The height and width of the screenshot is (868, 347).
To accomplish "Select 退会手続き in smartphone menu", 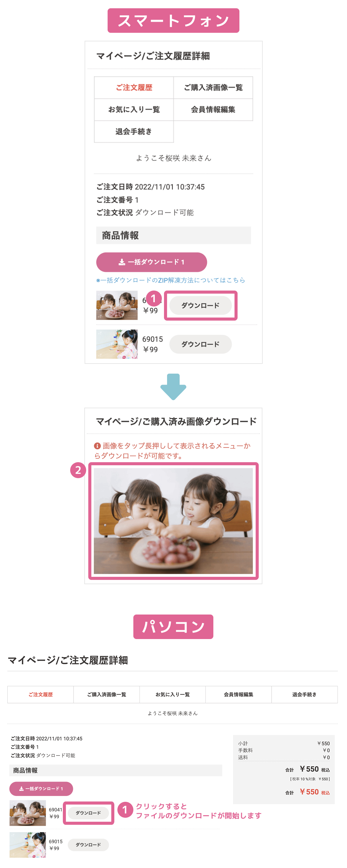I will 134,131.
